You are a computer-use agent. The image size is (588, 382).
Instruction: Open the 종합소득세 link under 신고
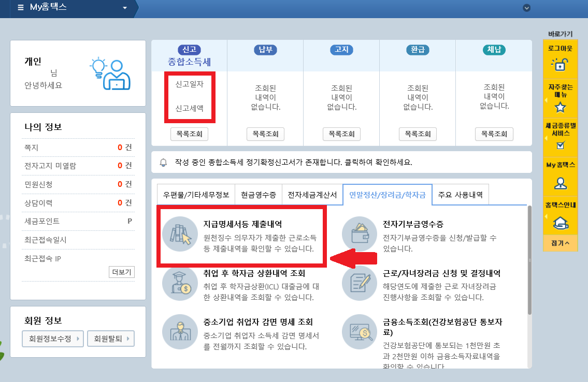190,62
